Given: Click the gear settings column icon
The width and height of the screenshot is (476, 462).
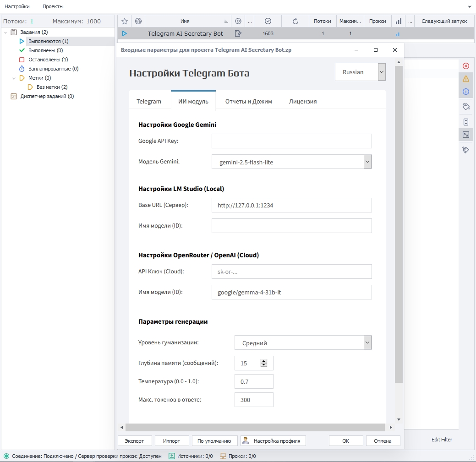Looking at the screenshot, I should click(x=238, y=21).
